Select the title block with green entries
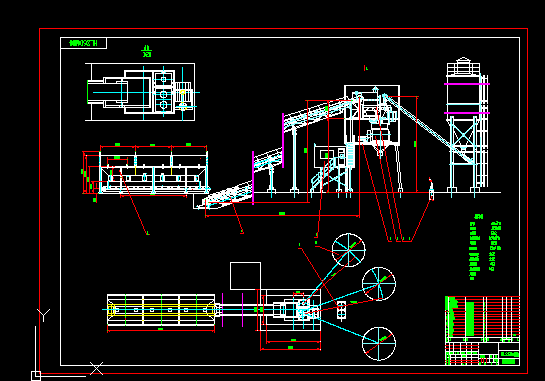The height and width of the screenshot is (381, 545). pos(482,354)
